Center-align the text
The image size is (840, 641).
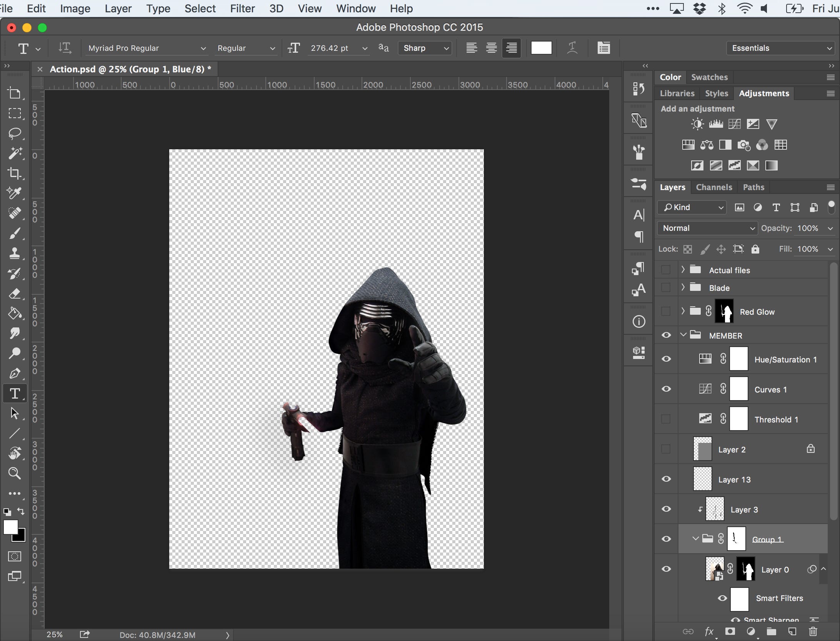[491, 48]
